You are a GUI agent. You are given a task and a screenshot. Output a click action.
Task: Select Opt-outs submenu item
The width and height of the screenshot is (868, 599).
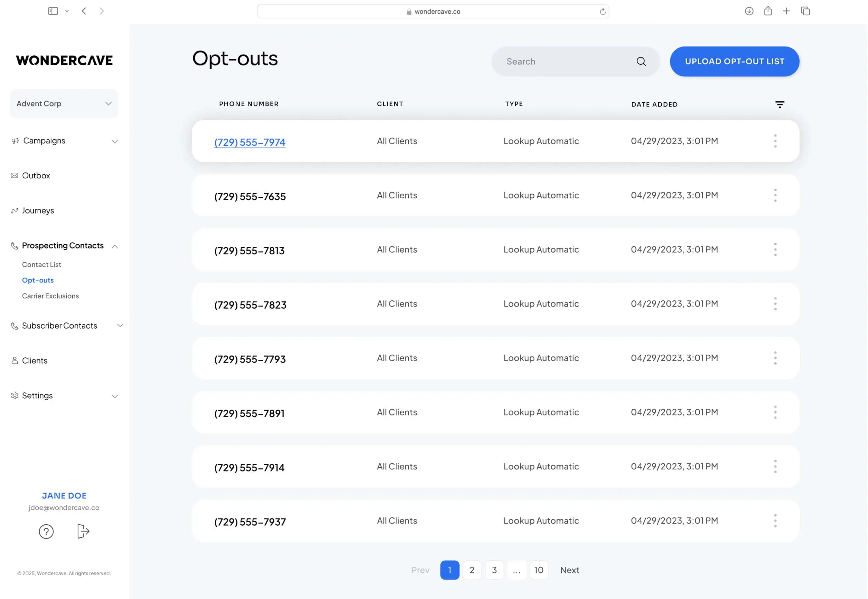pos(38,280)
